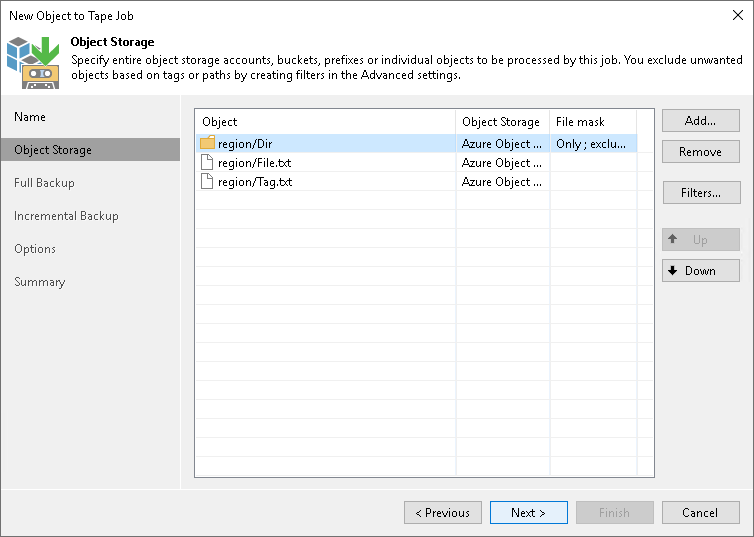This screenshot has width=754, height=537.
Task: Click the file icon for region/File.txt
Action: click(207, 162)
